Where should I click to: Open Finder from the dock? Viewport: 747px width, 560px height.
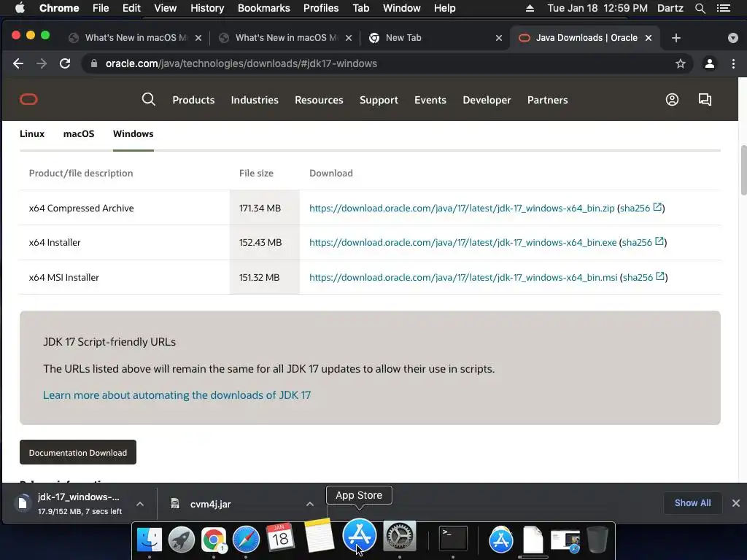click(149, 540)
